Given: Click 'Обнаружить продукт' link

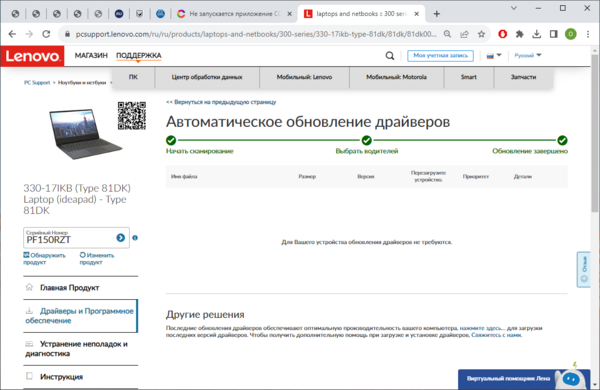Looking at the screenshot, I should pos(44,259).
